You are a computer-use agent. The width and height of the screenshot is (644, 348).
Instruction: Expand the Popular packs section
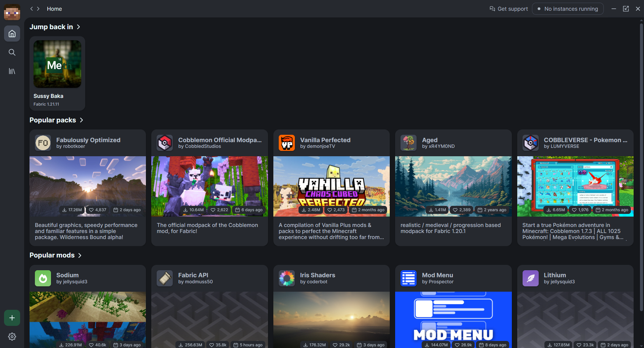tap(56, 120)
